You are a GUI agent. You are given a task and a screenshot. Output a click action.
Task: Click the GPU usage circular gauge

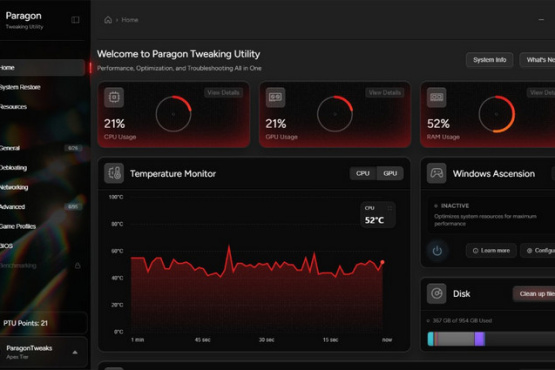[335, 114]
